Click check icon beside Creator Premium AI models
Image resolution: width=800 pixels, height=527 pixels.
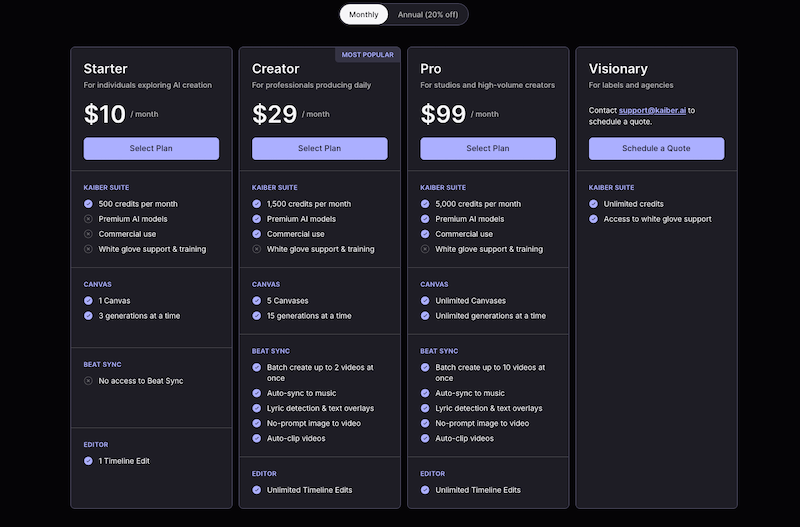257,219
